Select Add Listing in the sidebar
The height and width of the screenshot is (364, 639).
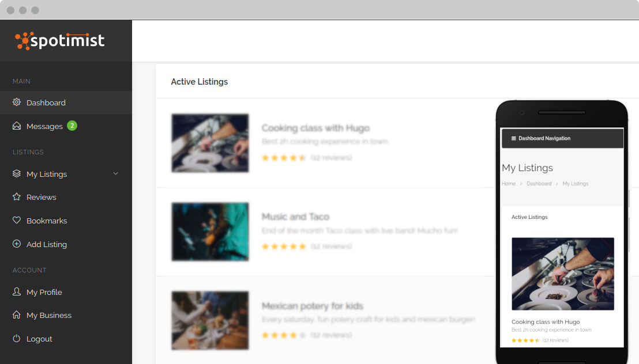pyautogui.click(x=47, y=244)
